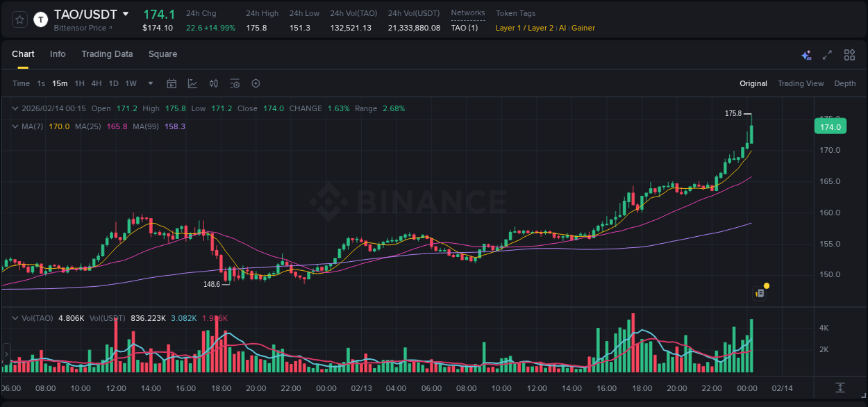Collapse the OHLC info row chevron
The height and width of the screenshot is (407, 868).
[x=14, y=108]
